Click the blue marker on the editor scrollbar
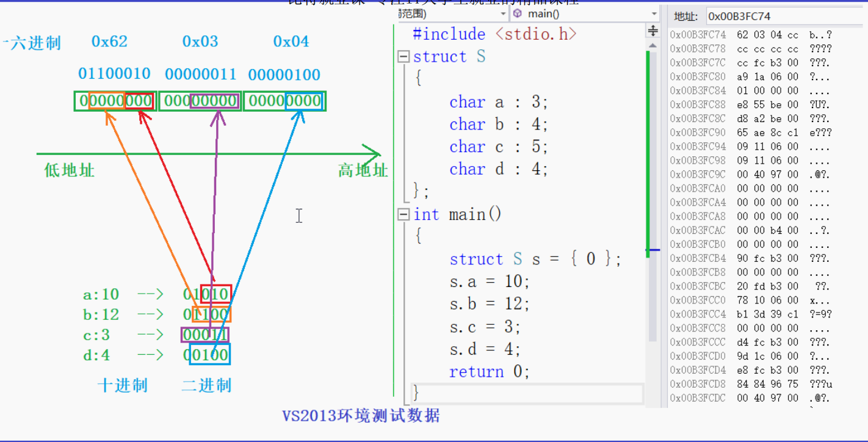The width and height of the screenshot is (868, 442). click(654, 250)
